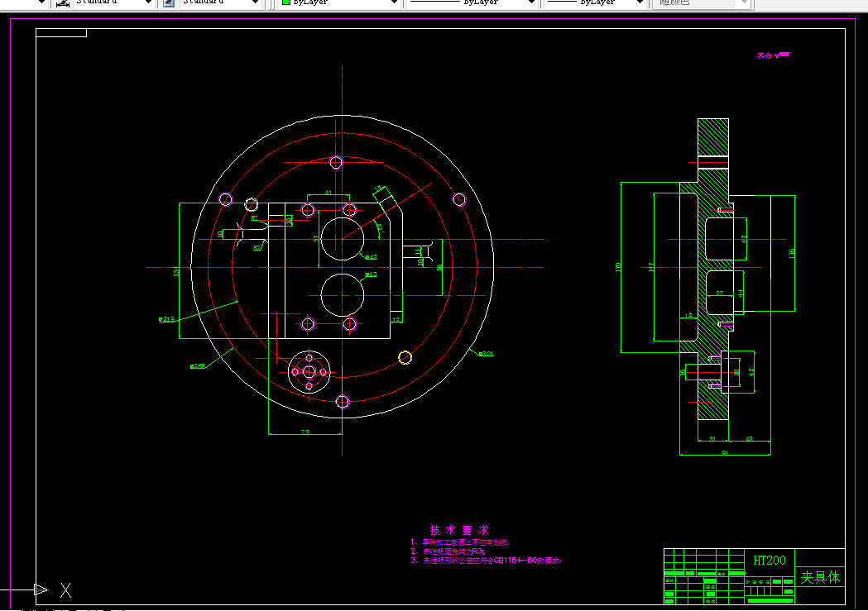868x611 pixels.
Task: Select the ø42 label of the upper bore
Action: (372, 257)
